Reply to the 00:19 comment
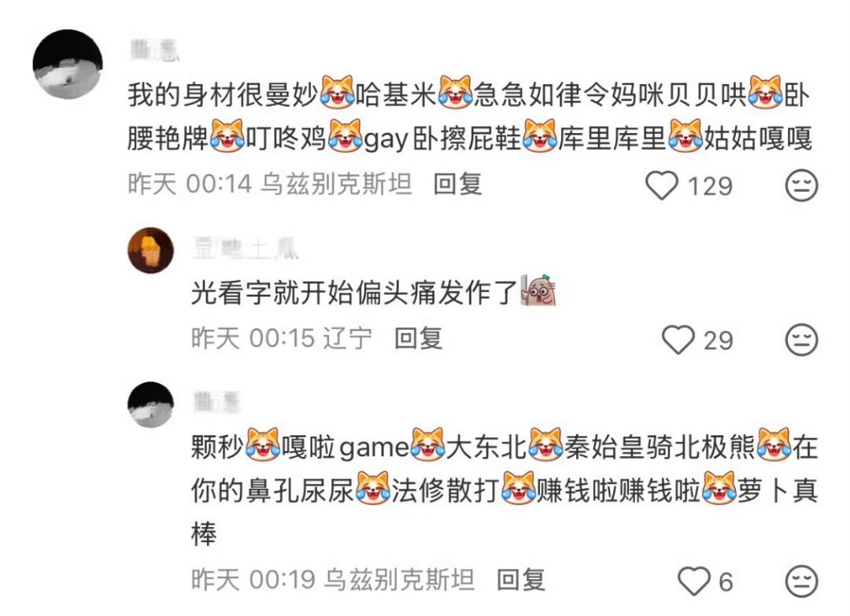 [x=521, y=581]
